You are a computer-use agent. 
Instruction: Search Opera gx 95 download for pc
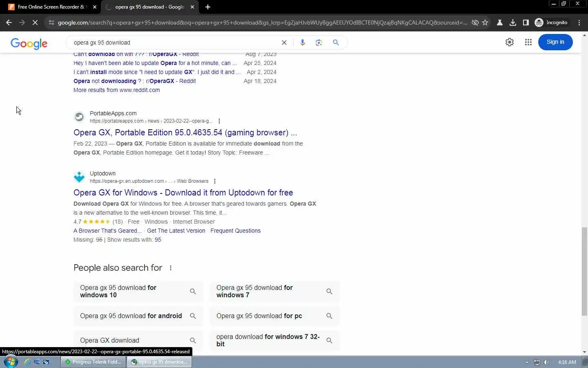click(x=275, y=316)
